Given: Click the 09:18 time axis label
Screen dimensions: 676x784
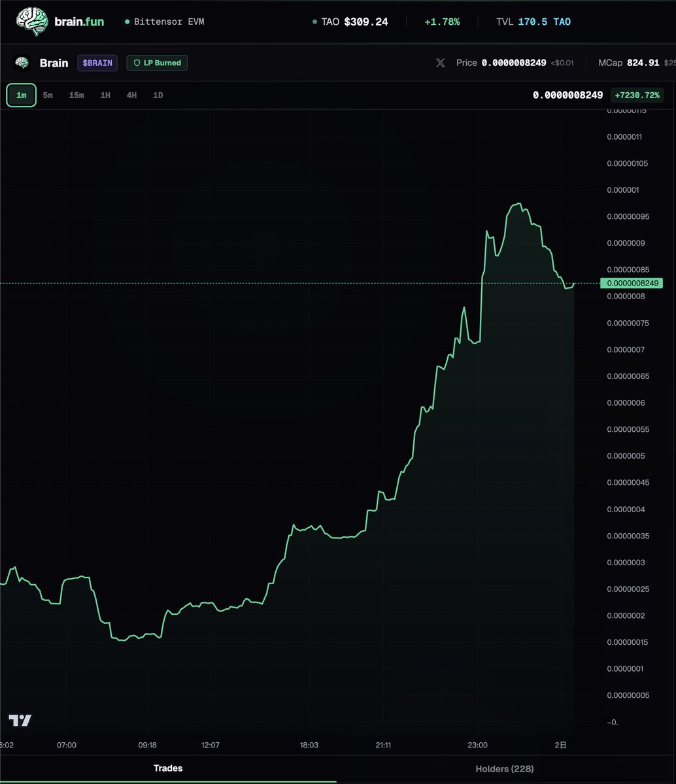Looking at the screenshot, I should point(148,745).
